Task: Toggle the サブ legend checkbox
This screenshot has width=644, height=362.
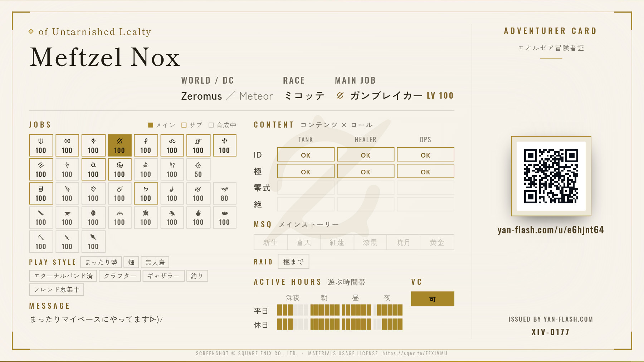Action: click(184, 125)
